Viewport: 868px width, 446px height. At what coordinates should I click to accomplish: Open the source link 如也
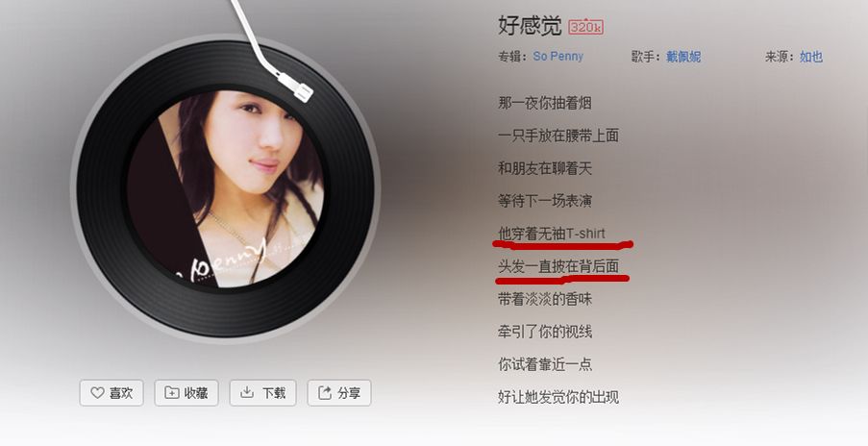tap(811, 57)
